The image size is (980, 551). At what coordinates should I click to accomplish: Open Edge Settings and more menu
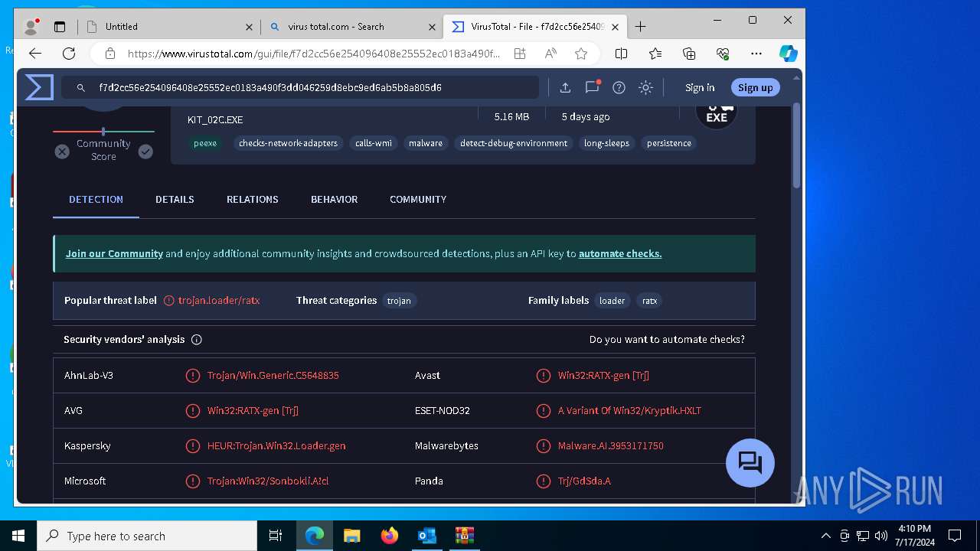click(756, 54)
